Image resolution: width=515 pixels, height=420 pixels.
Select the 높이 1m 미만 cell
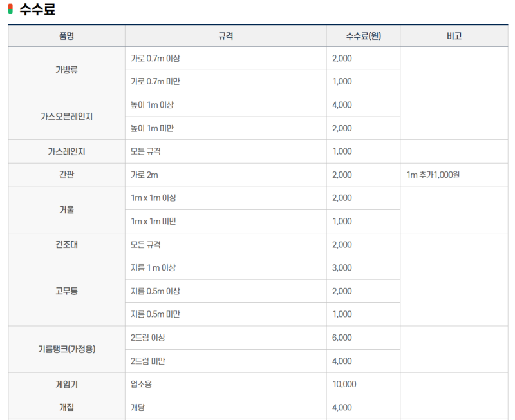[x=226, y=128]
